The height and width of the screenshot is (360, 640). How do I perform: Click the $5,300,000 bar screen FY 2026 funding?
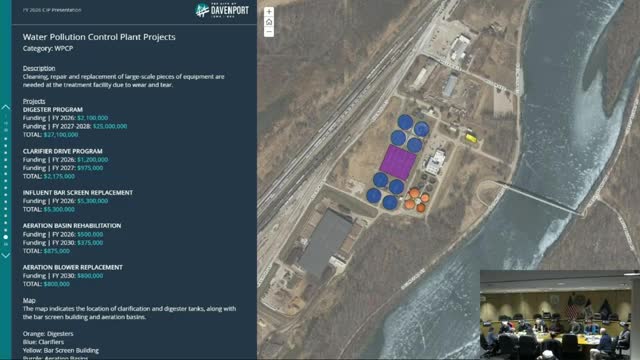click(93, 201)
